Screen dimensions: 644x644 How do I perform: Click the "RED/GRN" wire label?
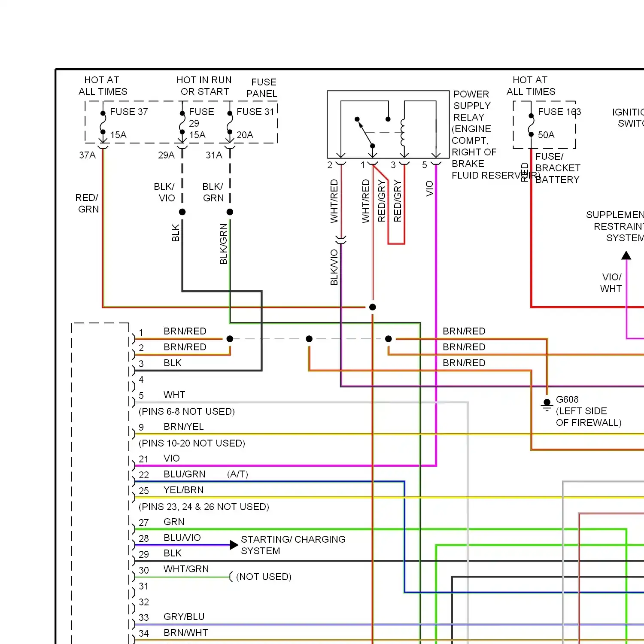[x=87, y=204]
